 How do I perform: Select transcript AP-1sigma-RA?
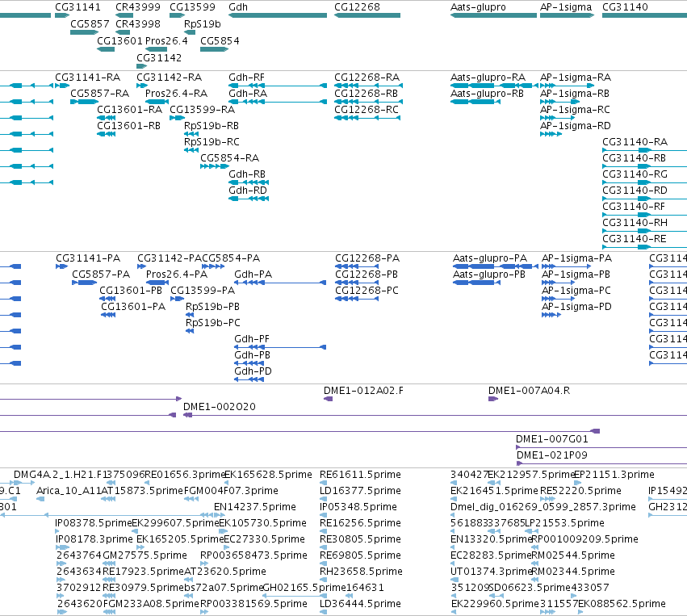tap(576, 78)
